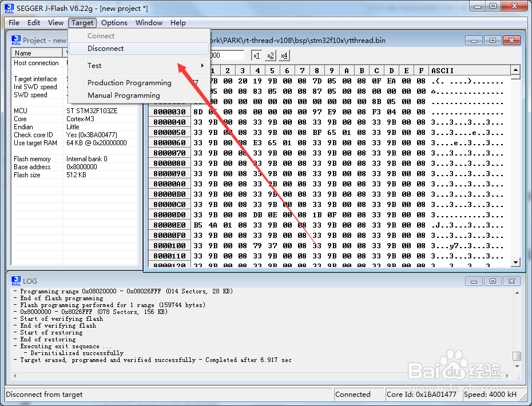Image resolution: width=532 pixels, height=406 pixels.
Task: Open the Window menu
Action: [149, 23]
